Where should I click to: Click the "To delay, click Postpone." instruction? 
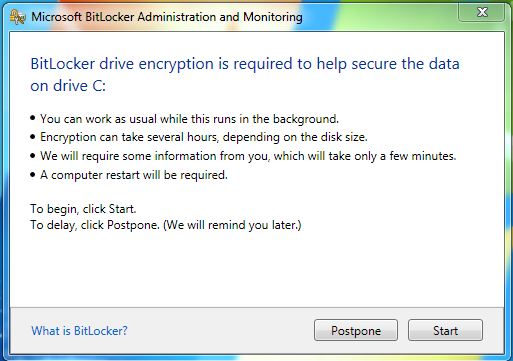pos(95,225)
